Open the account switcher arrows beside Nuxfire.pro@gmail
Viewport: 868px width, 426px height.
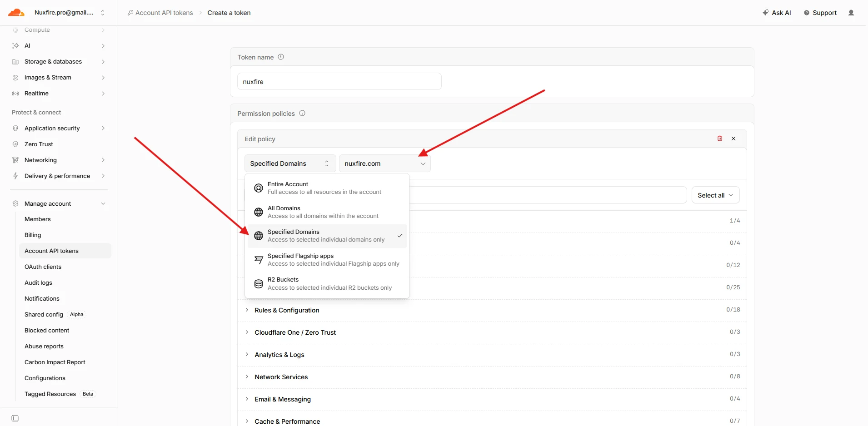(103, 13)
